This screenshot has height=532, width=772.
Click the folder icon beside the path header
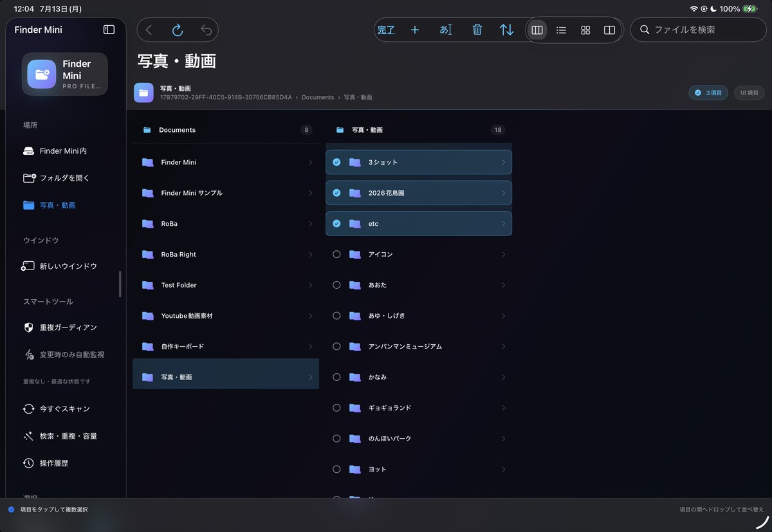[x=143, y=93]
